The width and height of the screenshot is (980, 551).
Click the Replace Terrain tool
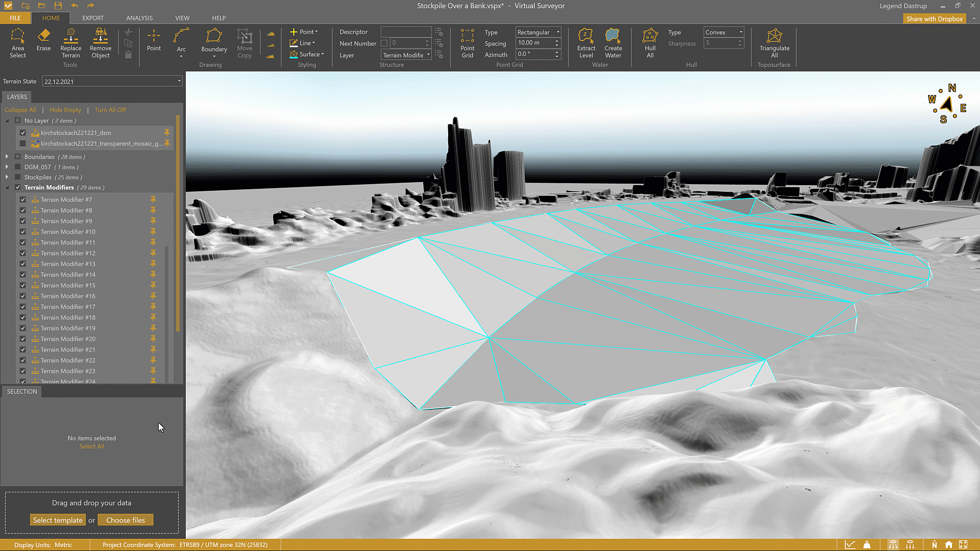tap(70, 43)
